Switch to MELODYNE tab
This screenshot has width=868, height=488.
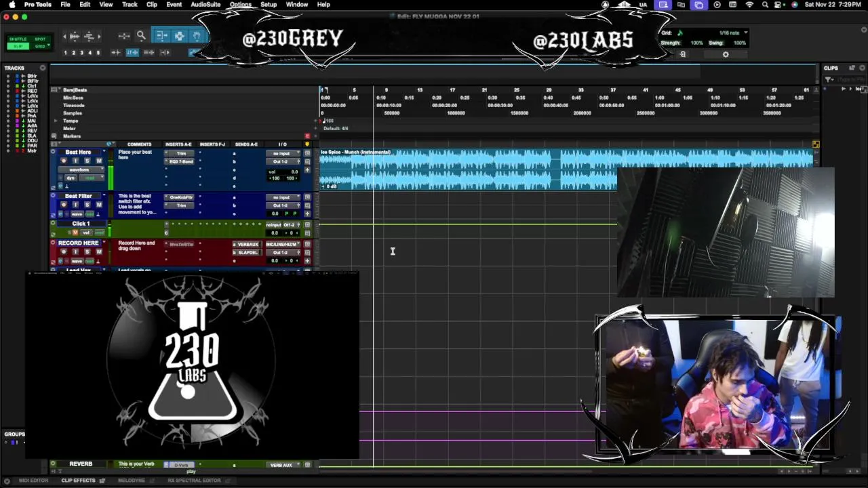132,481
